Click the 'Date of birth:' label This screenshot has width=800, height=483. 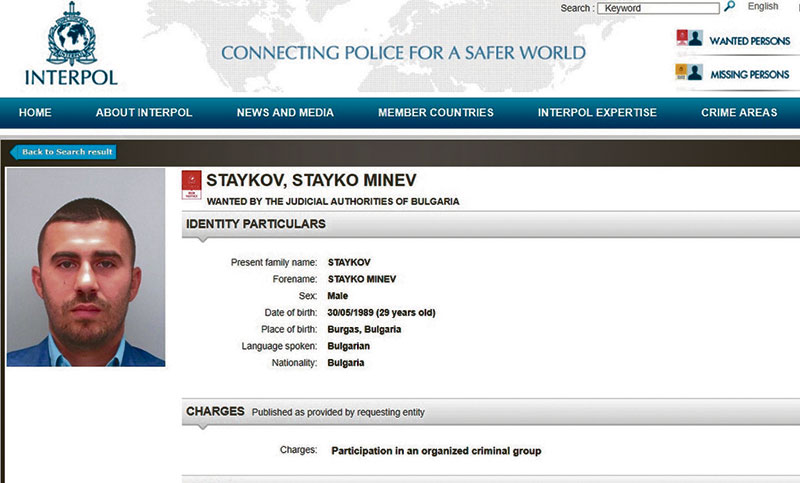[x=291, y=313]
